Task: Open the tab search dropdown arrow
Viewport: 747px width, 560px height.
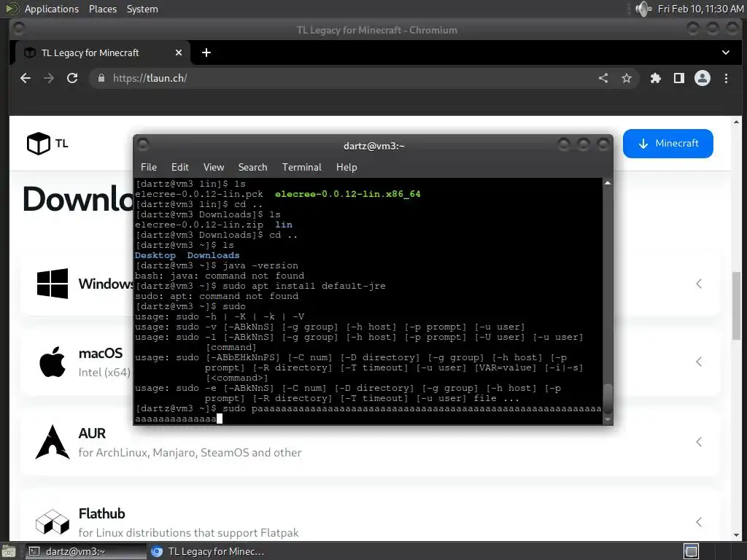Action: (726, 52)
